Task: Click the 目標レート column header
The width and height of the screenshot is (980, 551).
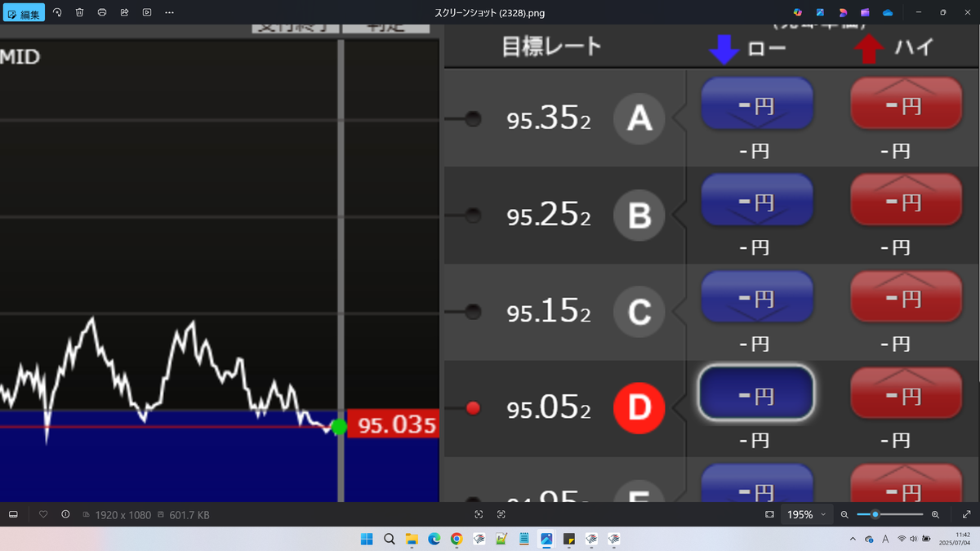Action: [x=551, y=47]
